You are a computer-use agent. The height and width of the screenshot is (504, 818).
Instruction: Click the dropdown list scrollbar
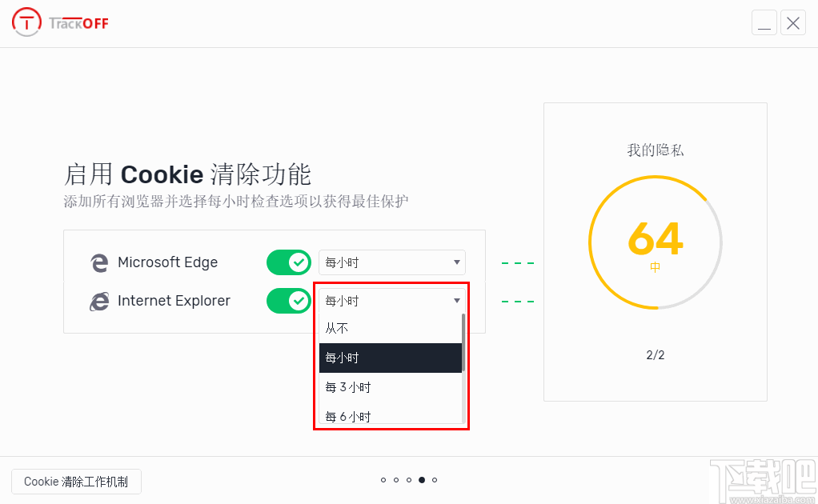pos(463,344)
